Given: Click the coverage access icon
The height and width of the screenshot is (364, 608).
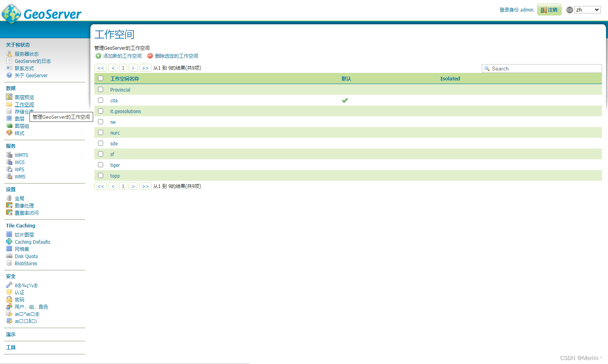Looking at the screenshot, I should point(9,213).
